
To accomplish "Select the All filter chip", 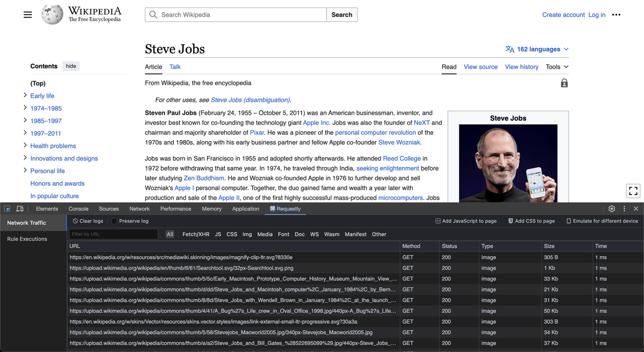I will pyautogui.click(x=170, y=234).
